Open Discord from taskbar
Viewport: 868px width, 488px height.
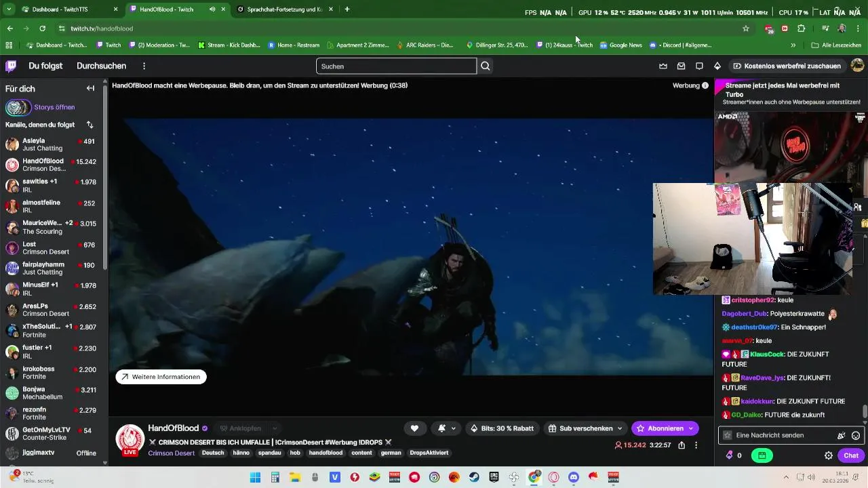pyautogui.click(x=574, y=477)
